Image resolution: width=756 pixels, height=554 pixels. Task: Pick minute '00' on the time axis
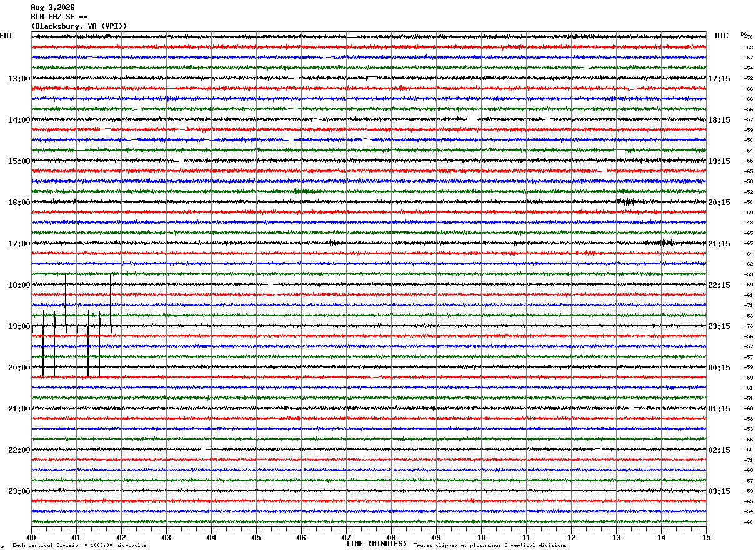[31, 537]
